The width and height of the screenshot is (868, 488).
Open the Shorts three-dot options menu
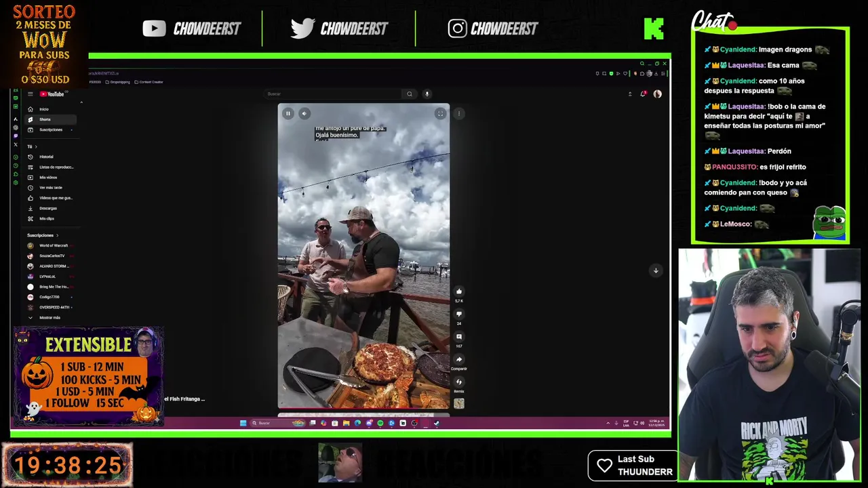click(459, 114)
